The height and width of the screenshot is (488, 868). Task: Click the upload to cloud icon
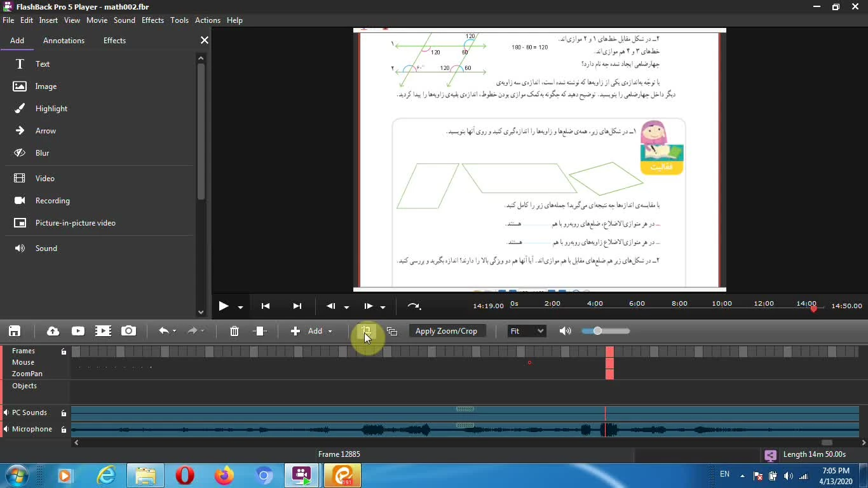[x=53, y=331]
